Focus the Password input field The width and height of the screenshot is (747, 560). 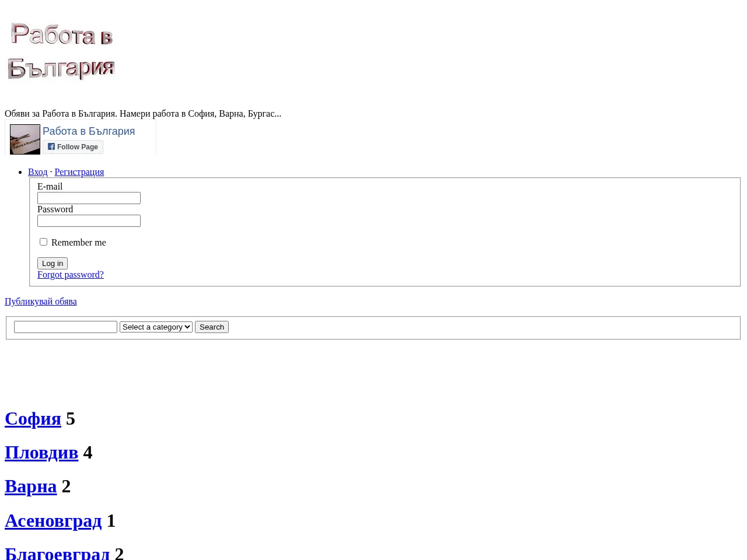point(89,221)
